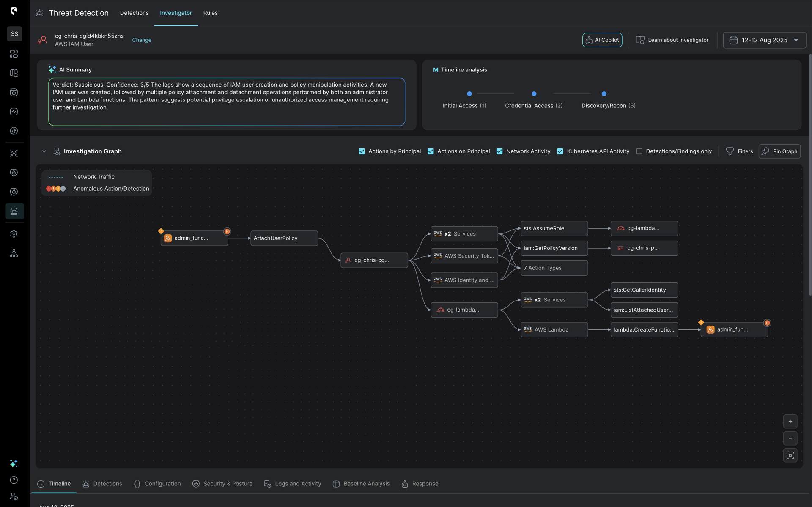Image resolution: width=812 pixels, height=507 pixels.
Task: Click the orange H badge on admin_func node
Action: pyautogui.click(x=227, y=231)
